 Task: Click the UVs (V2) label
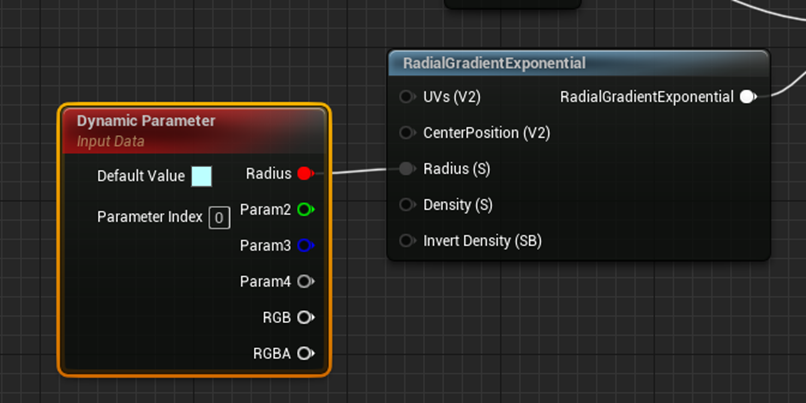click(452, 97)
